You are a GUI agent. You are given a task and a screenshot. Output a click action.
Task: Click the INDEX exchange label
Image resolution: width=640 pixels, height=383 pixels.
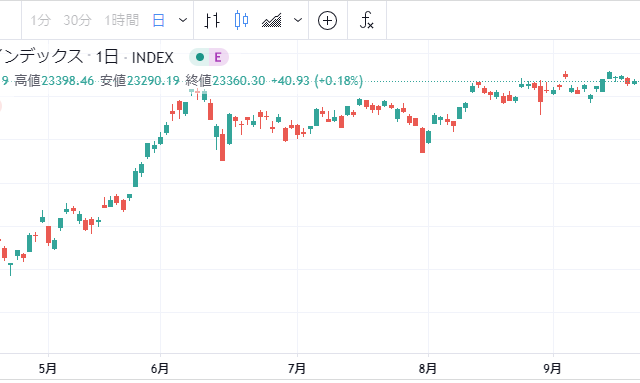pyautogui.click(x=153, y=58)
